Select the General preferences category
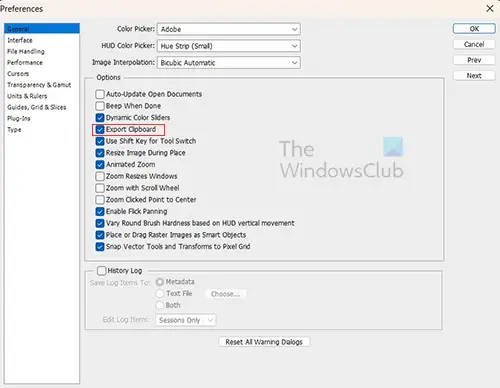This screenshot has height=388, width=500. click(42, 29)
